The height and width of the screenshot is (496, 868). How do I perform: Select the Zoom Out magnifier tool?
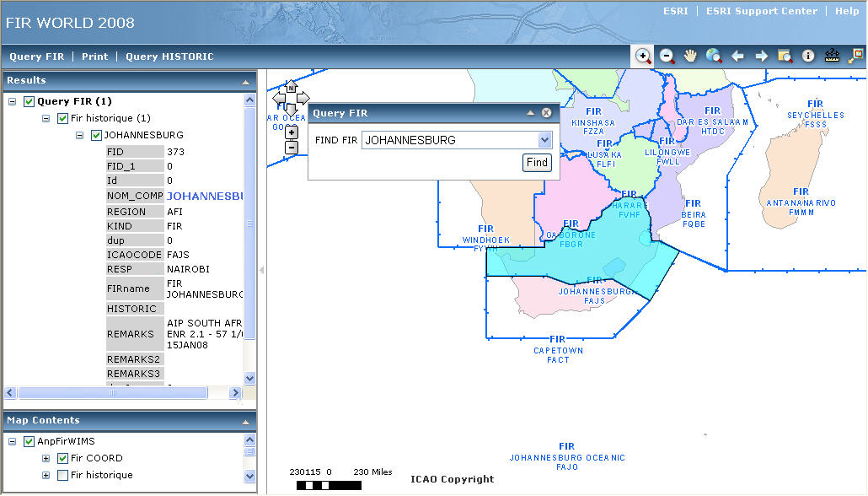tap(667, 57)
